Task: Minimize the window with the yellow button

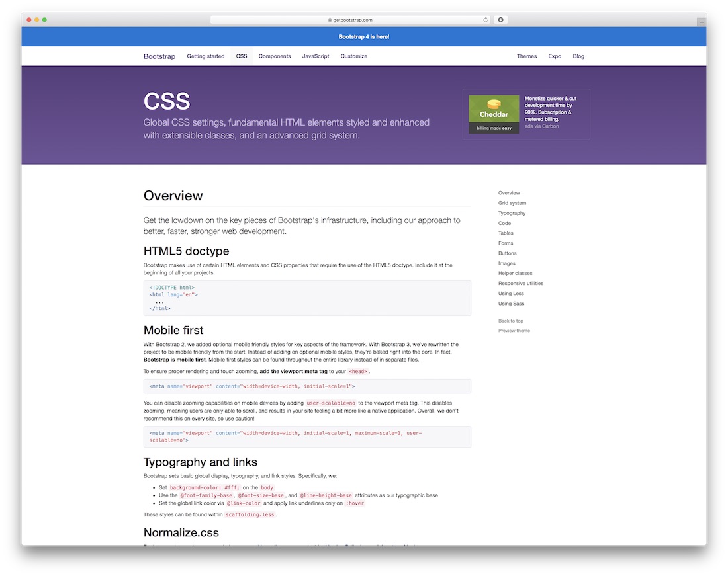Action: 36,20
